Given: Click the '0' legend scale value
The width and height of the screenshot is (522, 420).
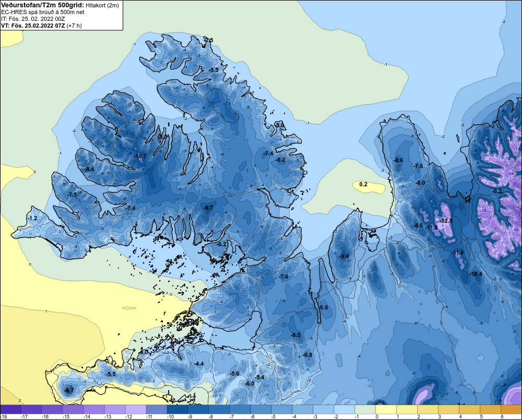Looking at the screenshot, I should 377,417.
